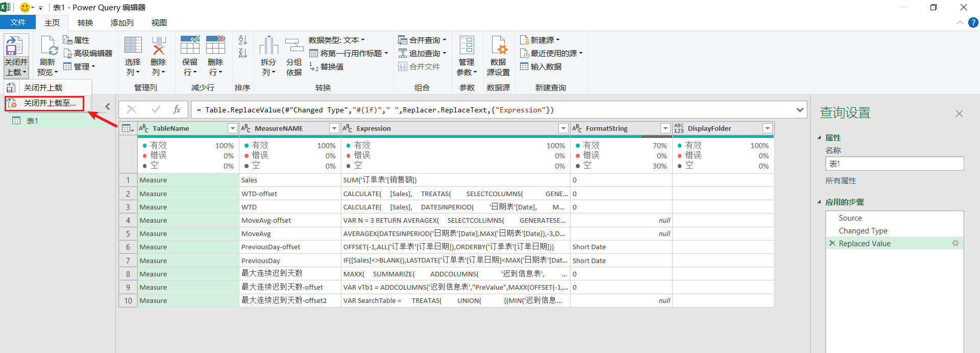Click the table corner menu icon in the grid
980x353 pixels.
coord(128,129)
